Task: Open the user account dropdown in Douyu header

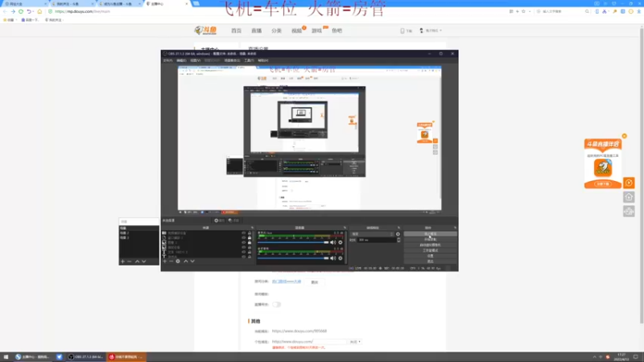Action: coord(431,31)
